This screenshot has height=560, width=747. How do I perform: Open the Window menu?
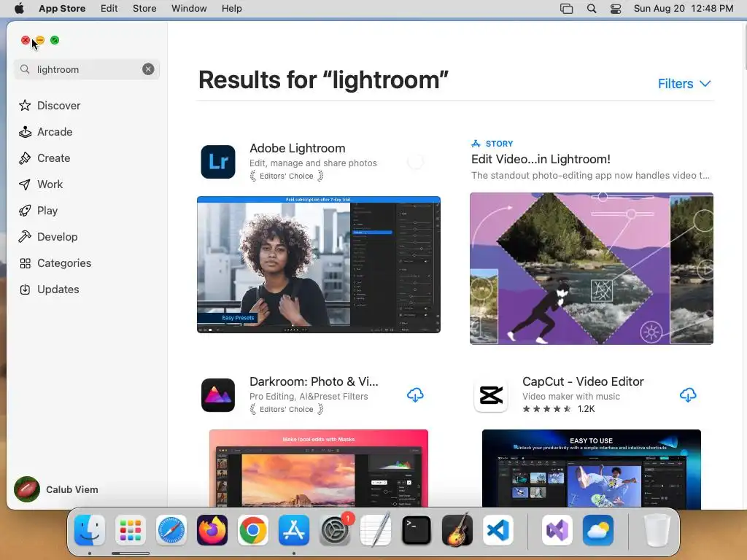tap(189, 8)
